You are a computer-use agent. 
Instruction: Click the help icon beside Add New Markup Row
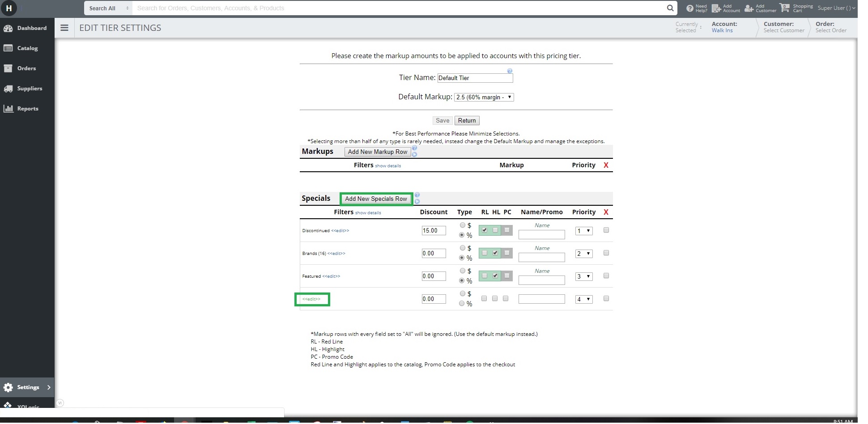[x=414, y=148]
